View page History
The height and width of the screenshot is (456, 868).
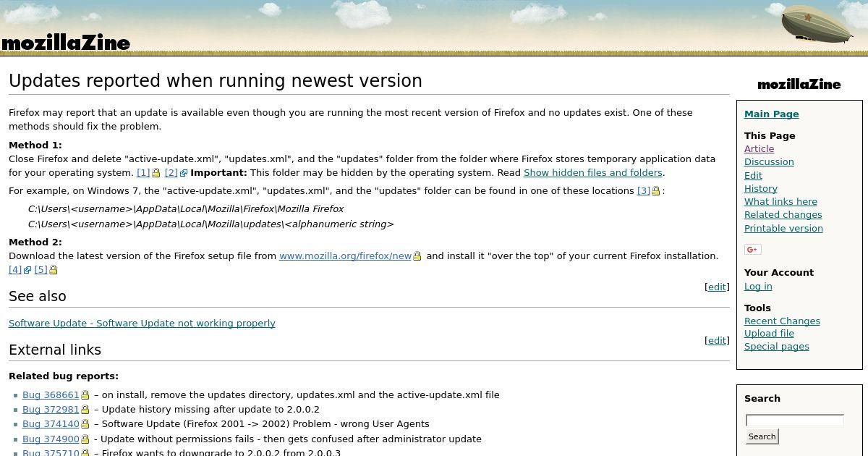click(761, 189)
